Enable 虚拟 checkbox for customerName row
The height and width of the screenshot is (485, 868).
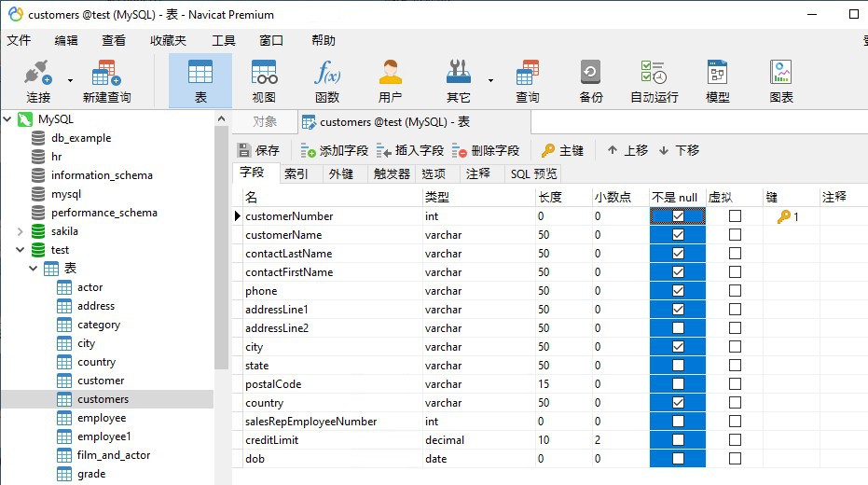[x=735, y=235]
